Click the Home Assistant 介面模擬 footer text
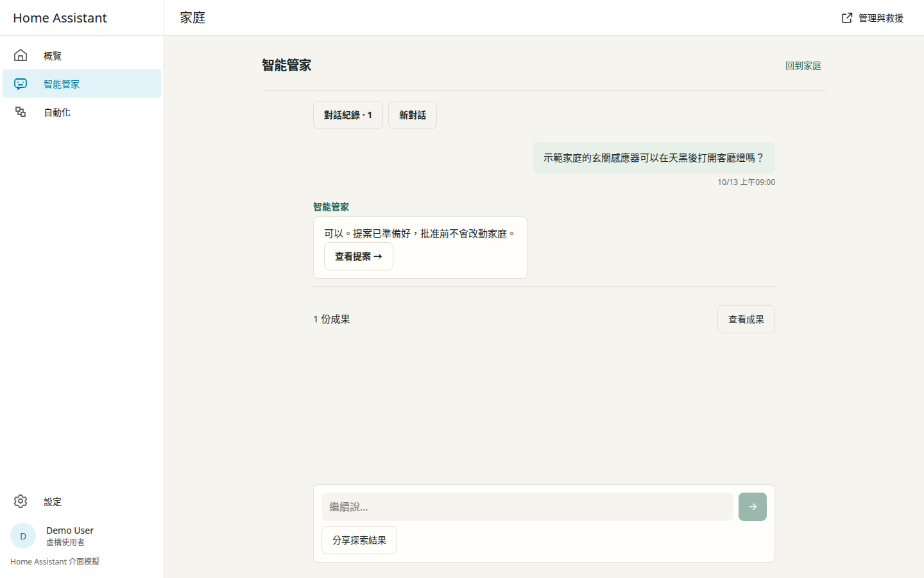 tap(55, 562)
